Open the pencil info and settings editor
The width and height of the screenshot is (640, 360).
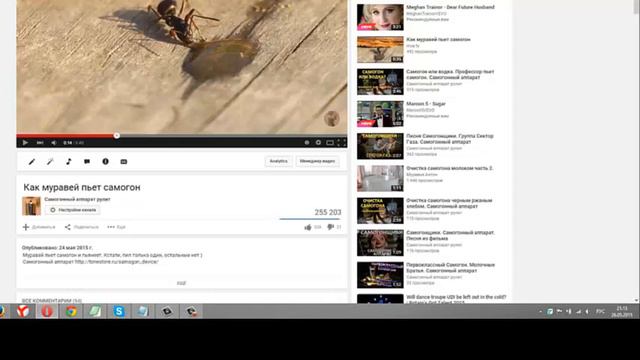point(31,162)
